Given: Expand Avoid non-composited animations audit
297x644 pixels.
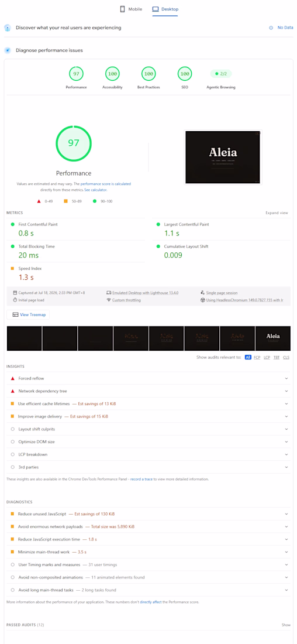Looking at the screenshot, I should pos(148,577).
